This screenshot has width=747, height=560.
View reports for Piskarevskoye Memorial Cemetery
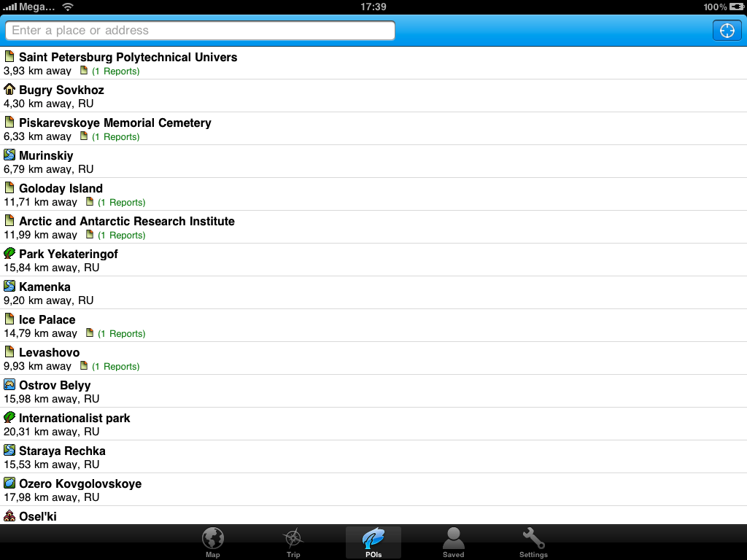click(x=115, y=136)
